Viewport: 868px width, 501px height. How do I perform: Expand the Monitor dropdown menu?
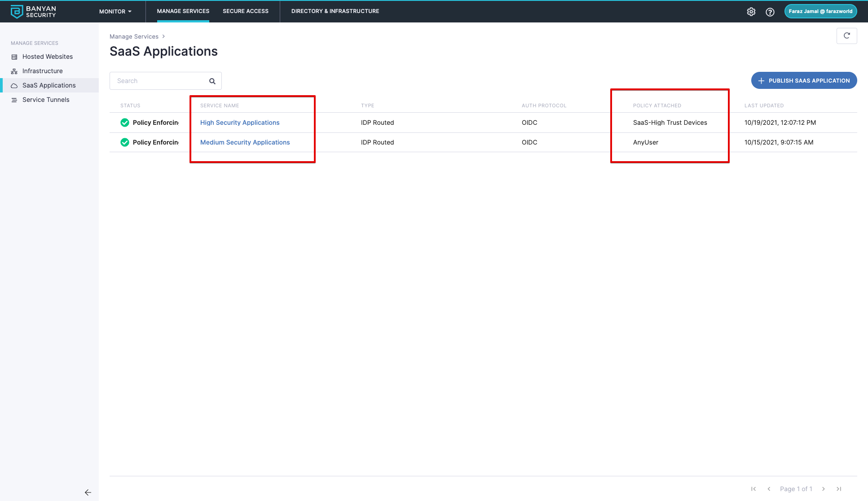click(x=115, y=12)
